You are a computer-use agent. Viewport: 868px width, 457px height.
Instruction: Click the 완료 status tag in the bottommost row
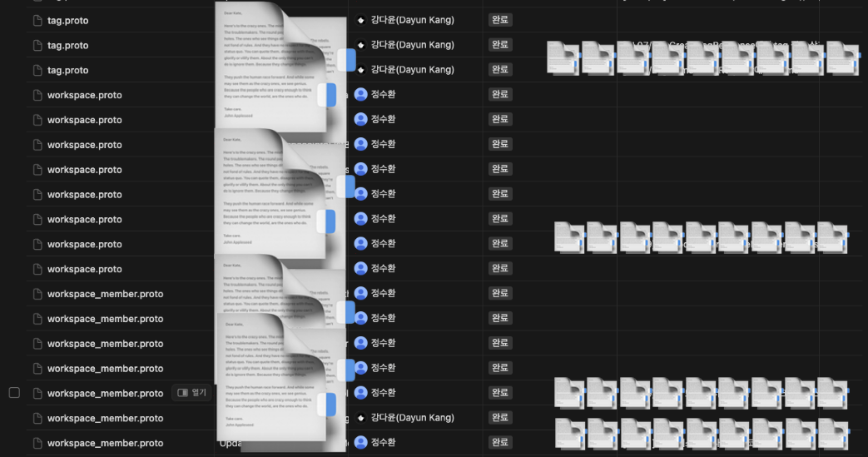[x=500, y=442]
